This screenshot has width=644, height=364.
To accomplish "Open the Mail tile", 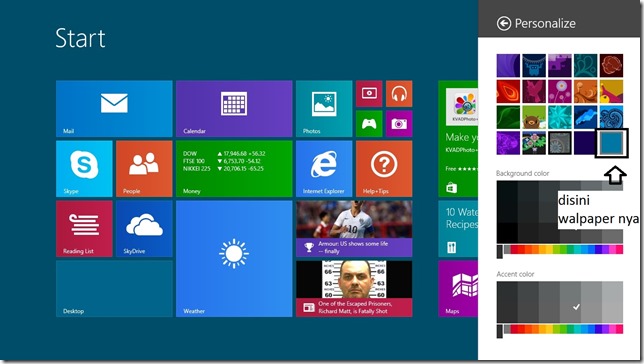I will click(114, 109).
